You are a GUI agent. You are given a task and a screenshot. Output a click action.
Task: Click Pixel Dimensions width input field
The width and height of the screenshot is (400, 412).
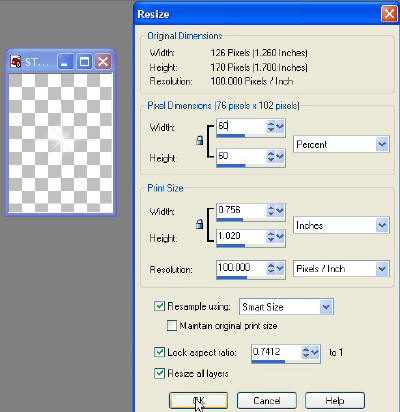pyautogui.click(x=241, y=126)
